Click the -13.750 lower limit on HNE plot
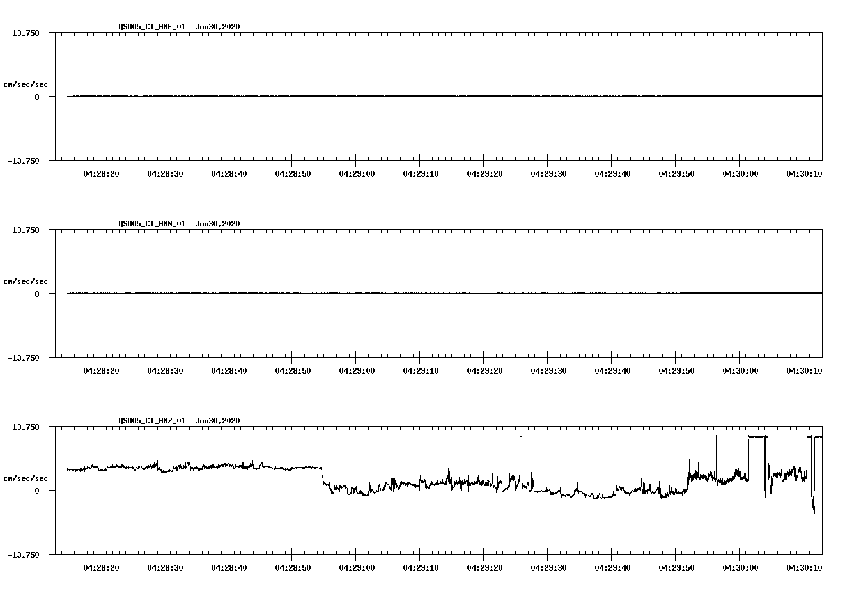868x591 pixels. (24, 161)
